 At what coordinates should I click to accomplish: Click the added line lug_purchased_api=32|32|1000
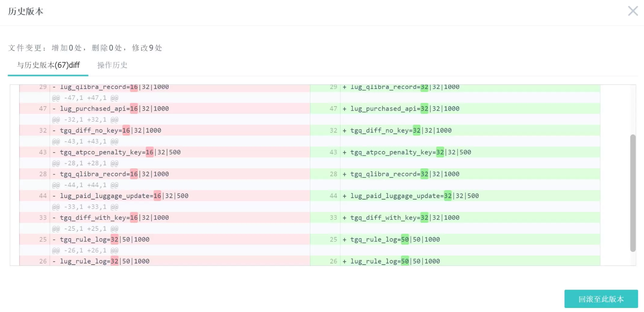(455, 108)
